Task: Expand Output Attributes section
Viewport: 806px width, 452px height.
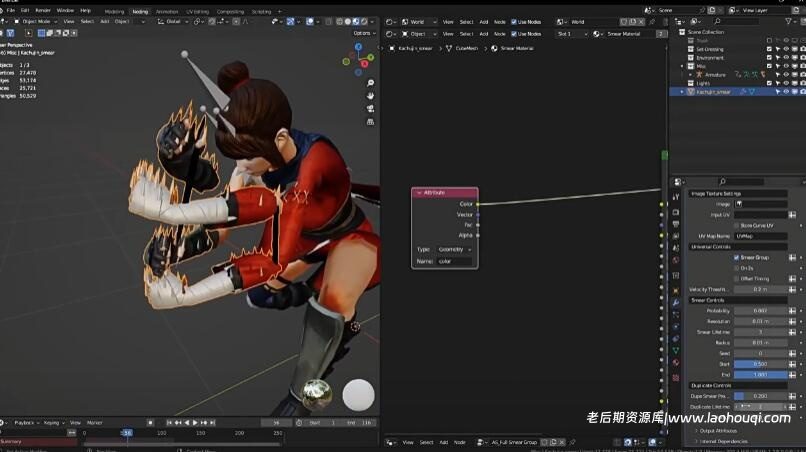Action: [x=718, y=431]
